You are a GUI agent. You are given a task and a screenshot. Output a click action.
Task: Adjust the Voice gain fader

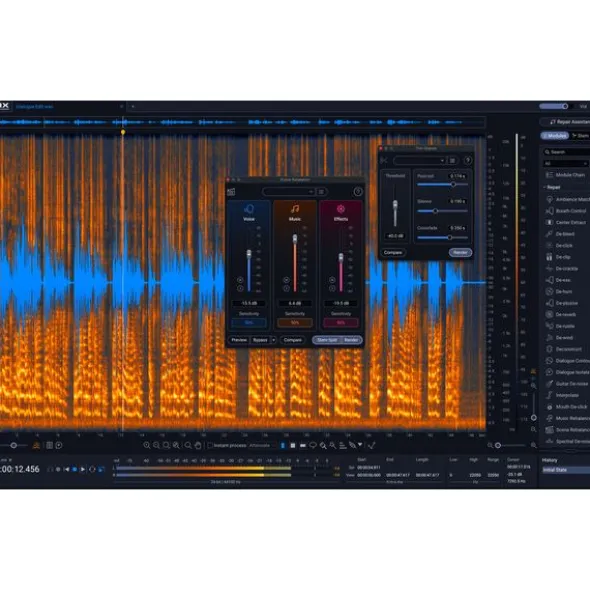(x=249, y=254)
